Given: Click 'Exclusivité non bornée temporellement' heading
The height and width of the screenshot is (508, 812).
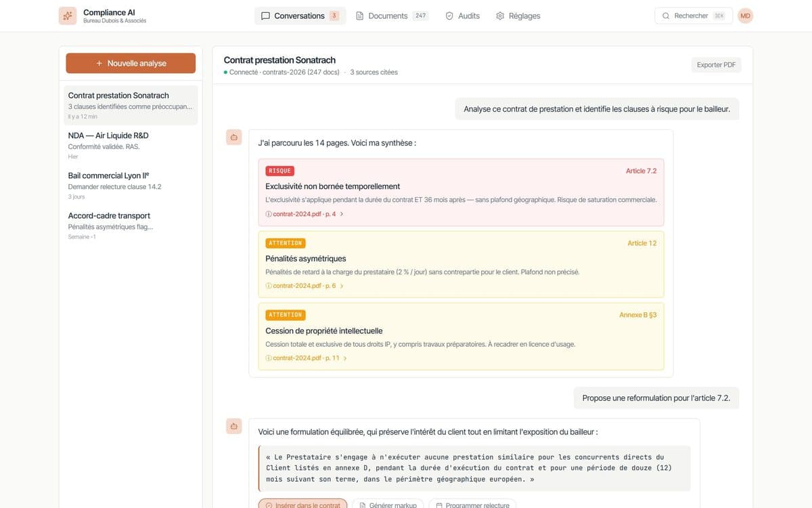Looking at the screenshot, I should (332, 186).
